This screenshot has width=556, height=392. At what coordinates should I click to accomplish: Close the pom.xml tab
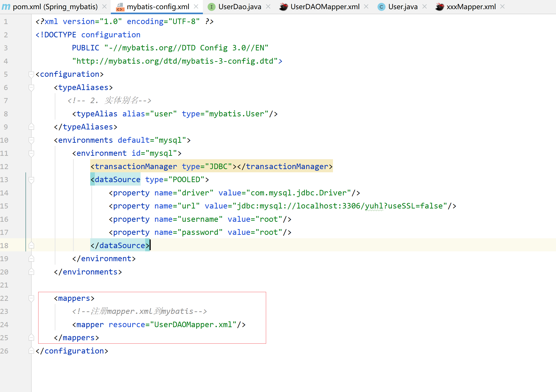click(104, 7)
